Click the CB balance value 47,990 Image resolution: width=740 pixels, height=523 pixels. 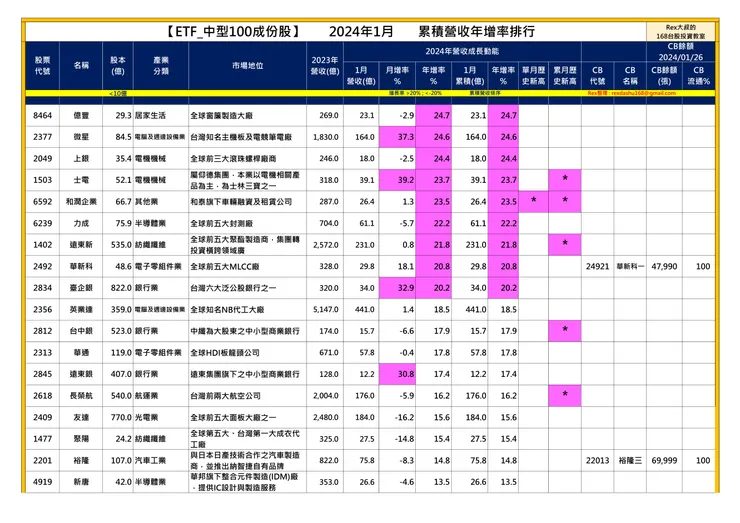pos(664,266)
